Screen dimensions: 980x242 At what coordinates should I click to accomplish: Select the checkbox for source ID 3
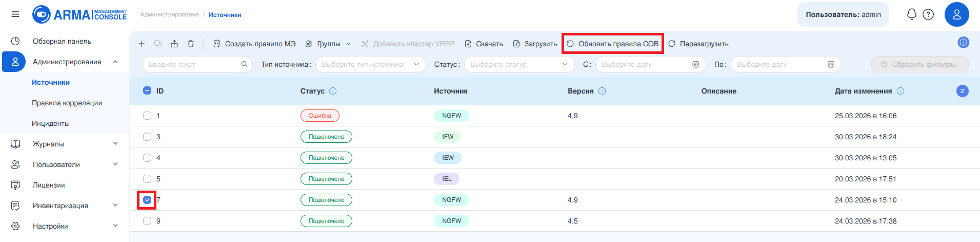147,137
